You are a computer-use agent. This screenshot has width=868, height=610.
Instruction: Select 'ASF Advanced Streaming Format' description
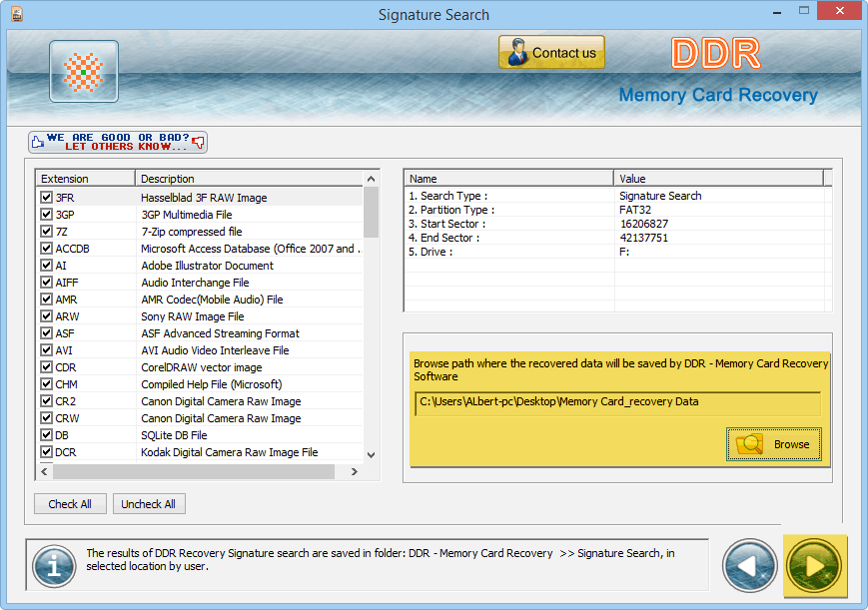[220, 333]
